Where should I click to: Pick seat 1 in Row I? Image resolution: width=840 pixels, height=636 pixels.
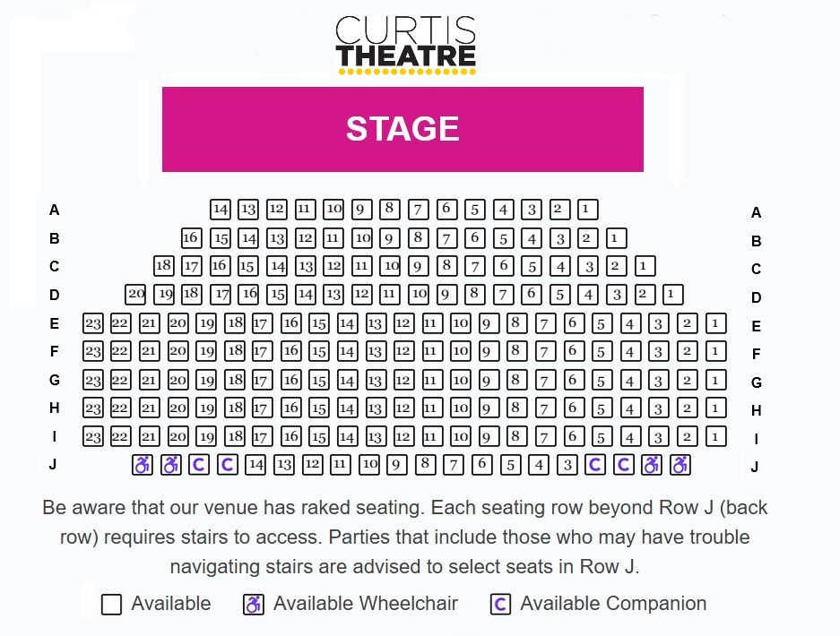(715, 437)
